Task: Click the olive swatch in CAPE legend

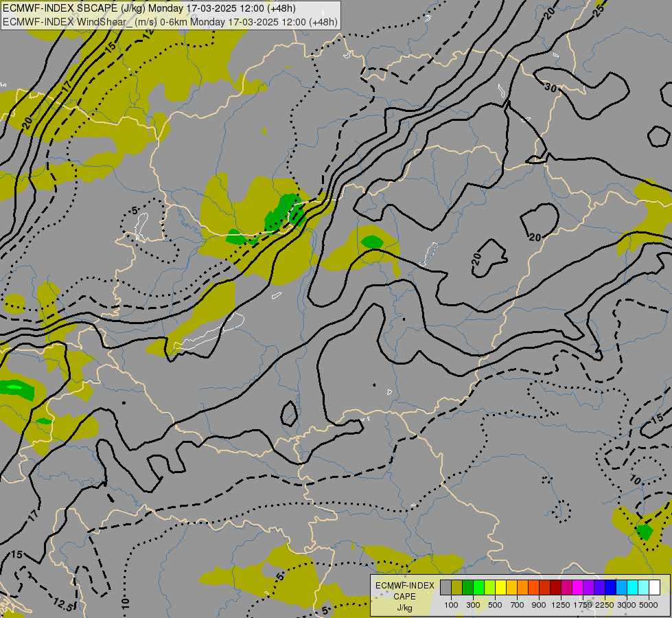Action: click(x=457, y=588)
